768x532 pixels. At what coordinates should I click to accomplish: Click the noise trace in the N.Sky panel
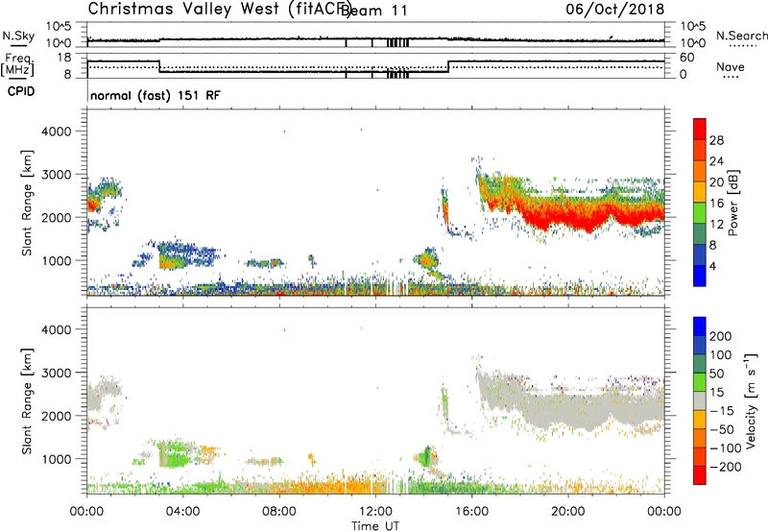(x=375, y=38)
